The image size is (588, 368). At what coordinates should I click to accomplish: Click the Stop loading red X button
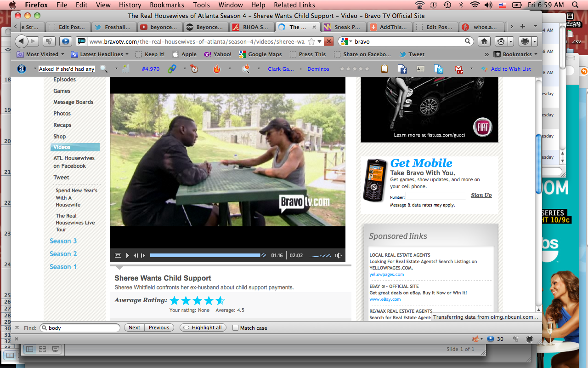tap(329, 41)
